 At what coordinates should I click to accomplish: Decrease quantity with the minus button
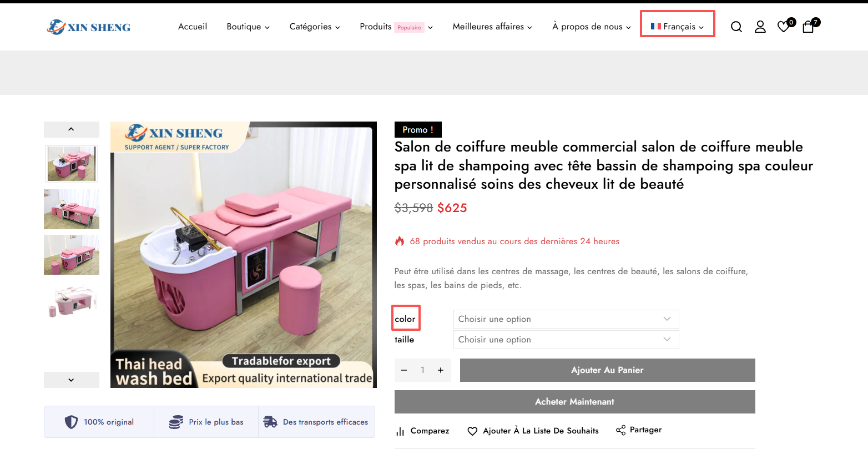(x=404, y=370)
